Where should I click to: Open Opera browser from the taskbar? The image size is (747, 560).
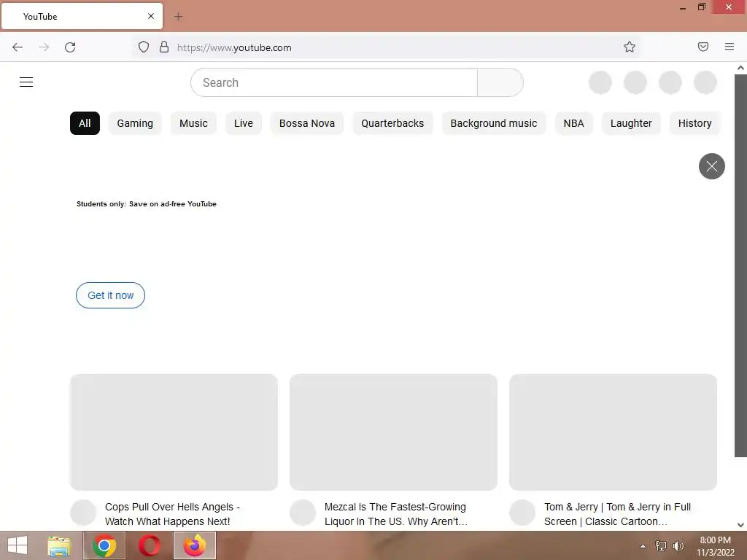(150, 545)
